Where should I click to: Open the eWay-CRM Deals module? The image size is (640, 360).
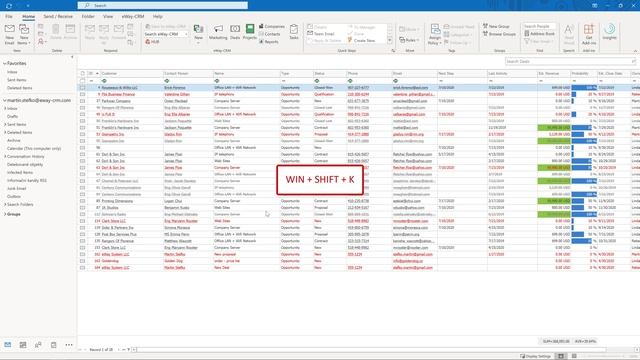tap(235, 32)
